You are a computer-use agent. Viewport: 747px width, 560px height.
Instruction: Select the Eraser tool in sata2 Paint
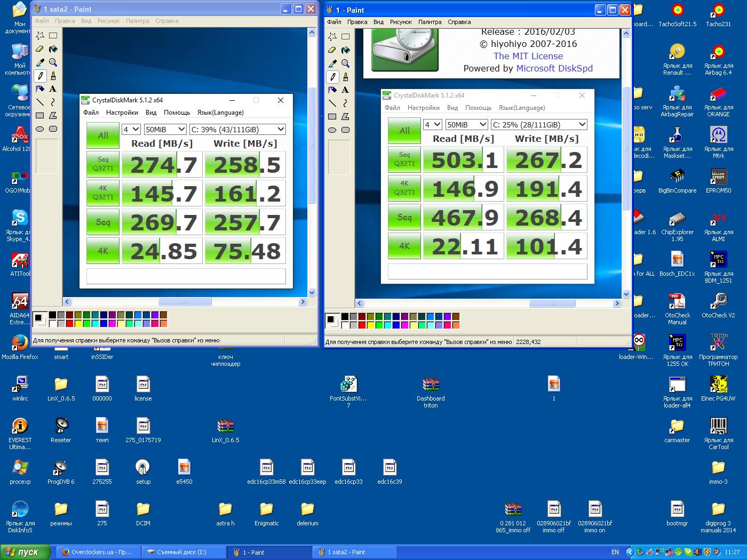pyautogui.click(x=40, y=49)
